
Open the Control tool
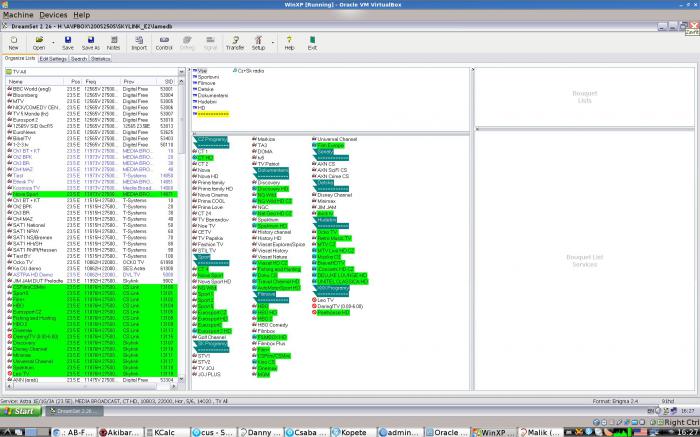pyautogui.click(x=164, y=43)
